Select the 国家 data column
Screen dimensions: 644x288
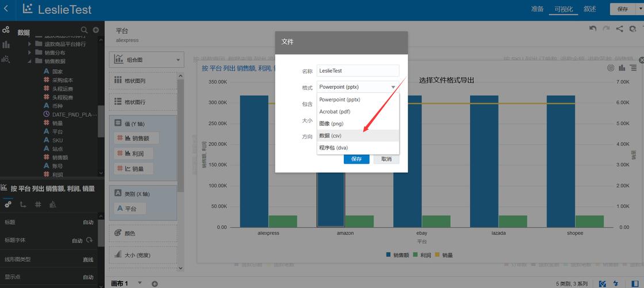[57, 71]
